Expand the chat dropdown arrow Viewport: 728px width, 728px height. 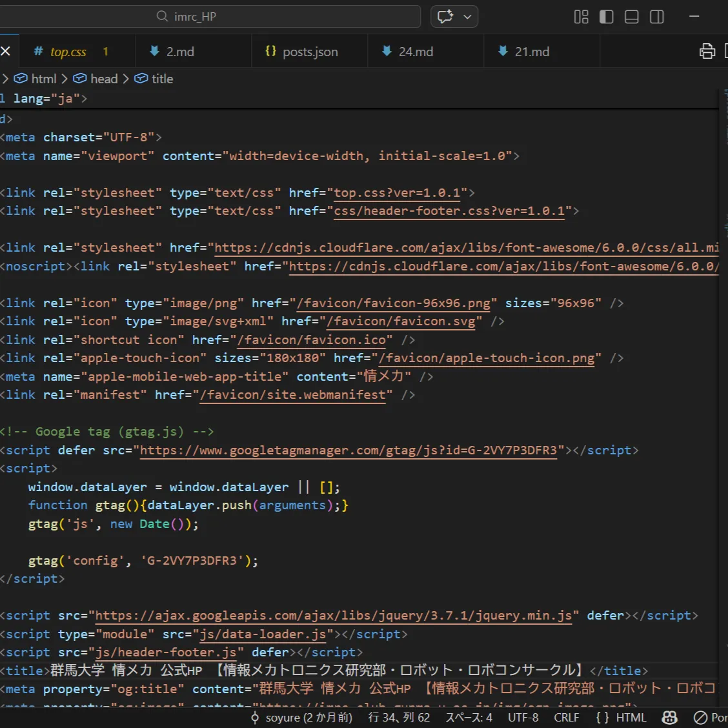pyautogui.click(x=468, y=17)
